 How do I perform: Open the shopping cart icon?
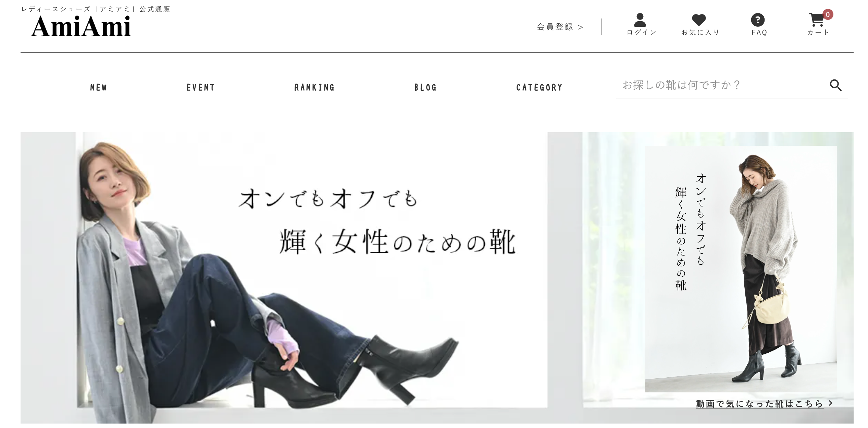[x=817, y=20]
